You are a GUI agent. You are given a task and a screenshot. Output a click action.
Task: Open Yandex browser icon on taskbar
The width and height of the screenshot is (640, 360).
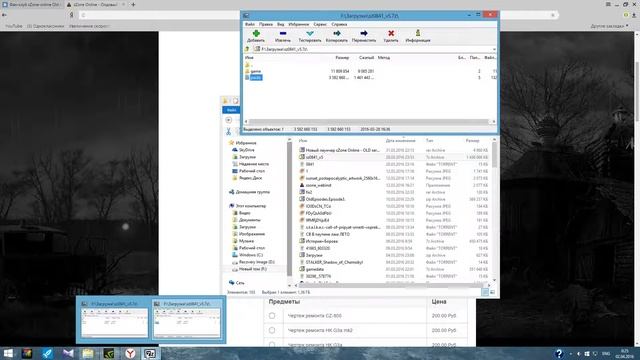point(130,353)
